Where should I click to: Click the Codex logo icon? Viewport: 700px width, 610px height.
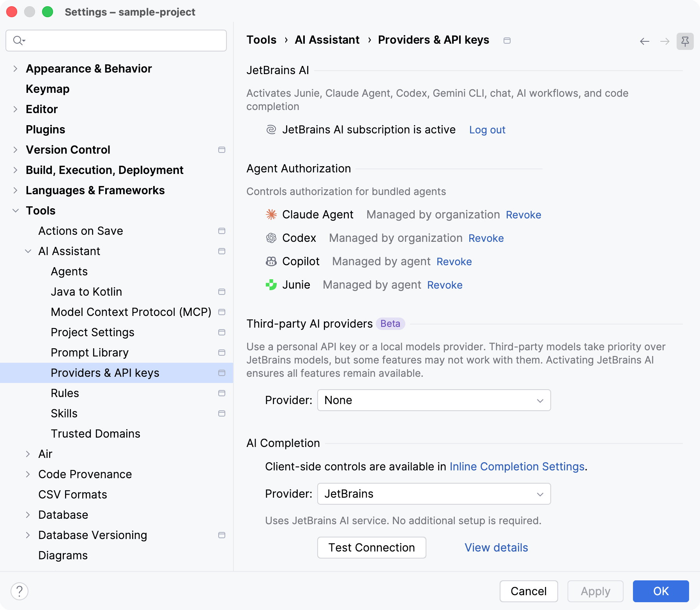click(x=271, y=238)
